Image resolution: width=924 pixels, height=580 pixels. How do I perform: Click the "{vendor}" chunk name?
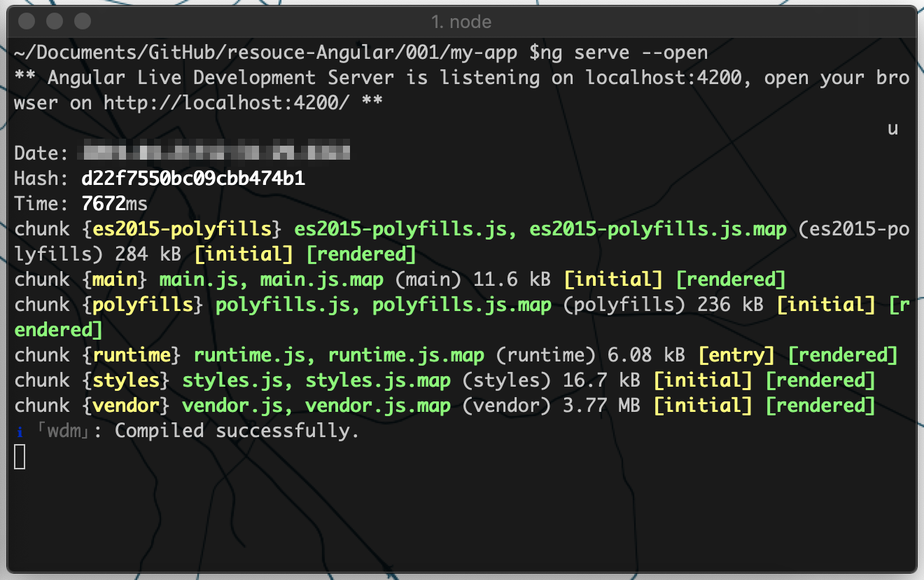click(127, 406)
